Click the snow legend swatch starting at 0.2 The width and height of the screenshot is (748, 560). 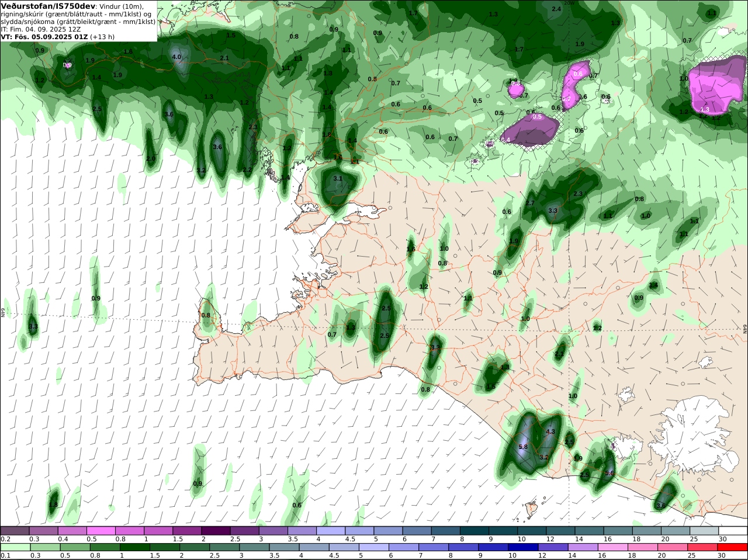tap(15, 530)
